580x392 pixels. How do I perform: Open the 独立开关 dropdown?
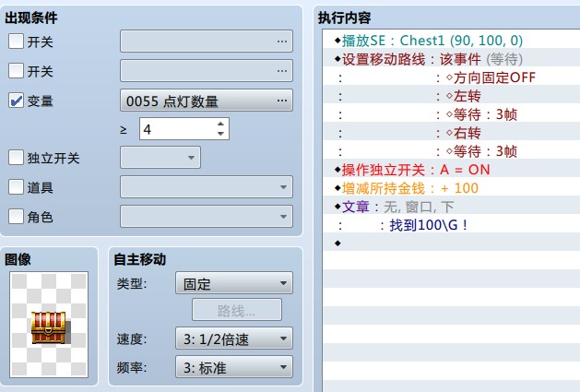tap(160, 158)
